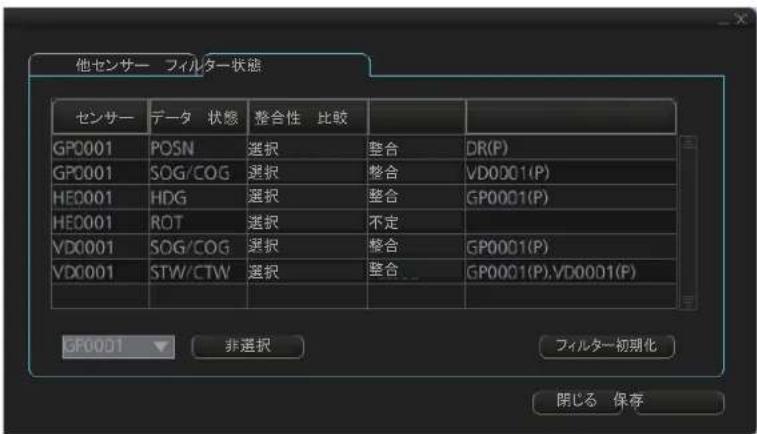This screenshot has height=434, width=757.
Task: Select SOG/COG cell in the GP0001 row
Action: coord(198,173)
